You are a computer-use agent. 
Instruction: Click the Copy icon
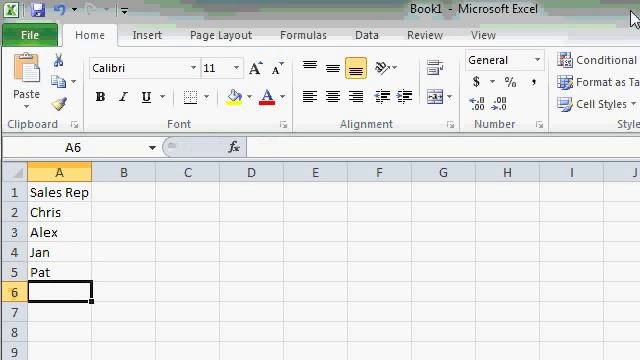pyautogui.click(x=58, y=82)
